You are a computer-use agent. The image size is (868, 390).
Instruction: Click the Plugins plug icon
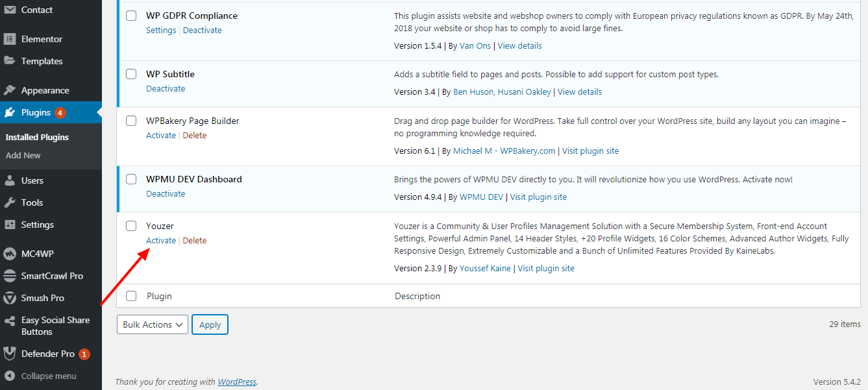10,112
